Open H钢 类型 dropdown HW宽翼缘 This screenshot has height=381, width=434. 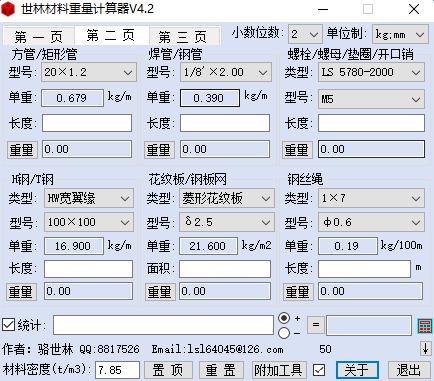click(89, 198)
